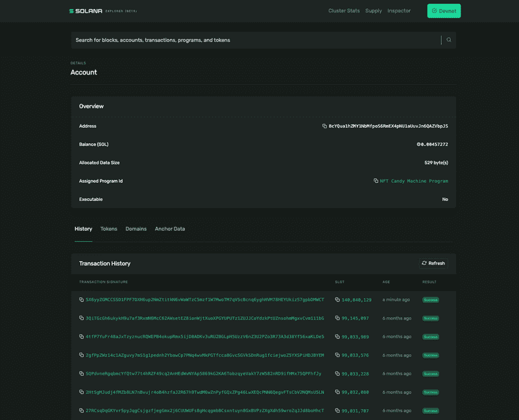
Task: Open the Supply page
Action: [x=374, y=11]
